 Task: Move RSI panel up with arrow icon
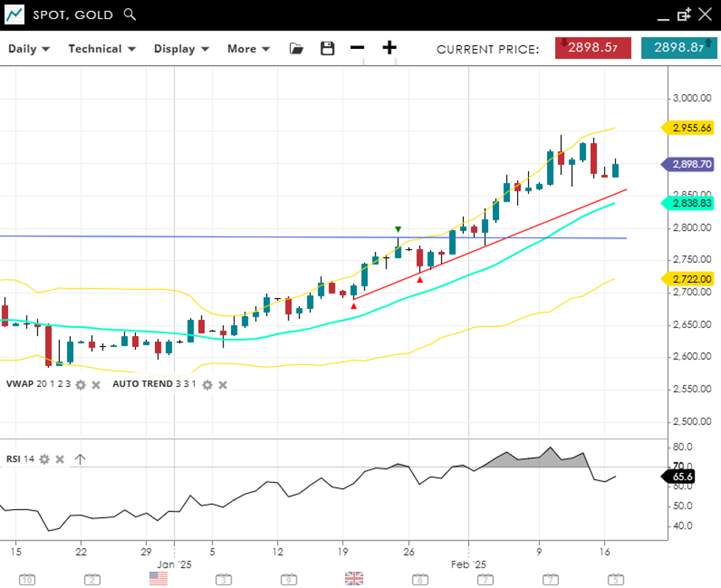pos(80,459)
